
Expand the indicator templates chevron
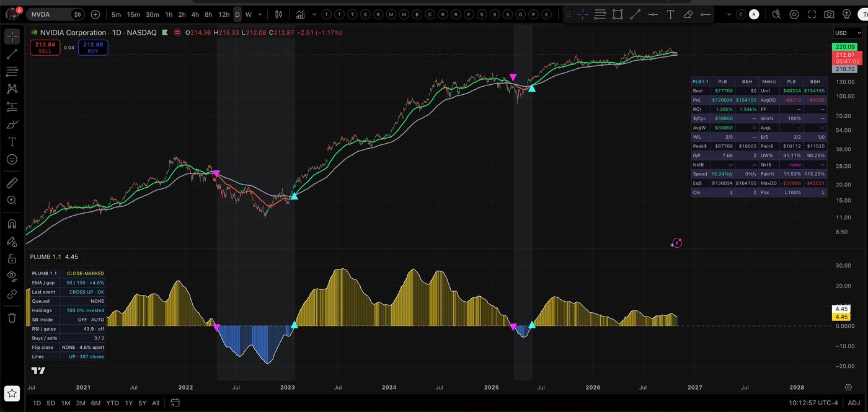point(316,14)
